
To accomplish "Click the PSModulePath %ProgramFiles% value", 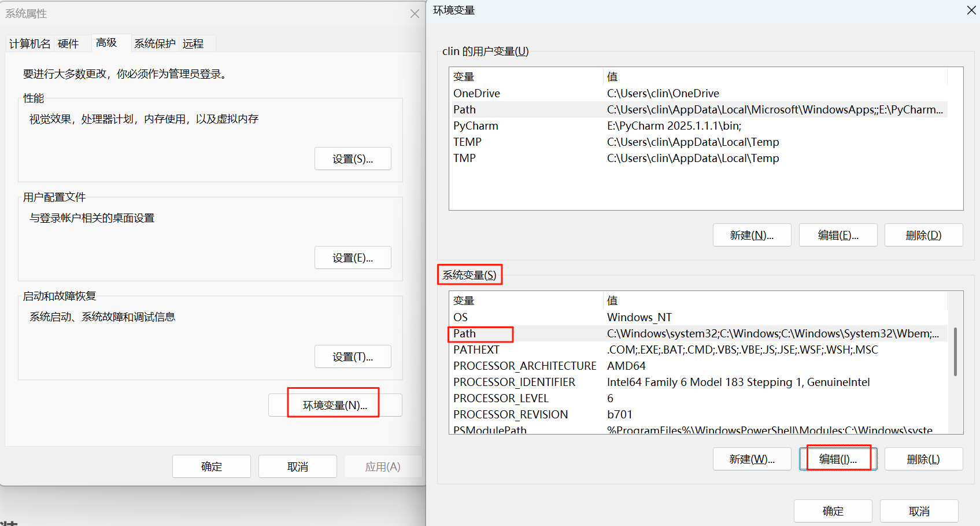I will [770, 429].
